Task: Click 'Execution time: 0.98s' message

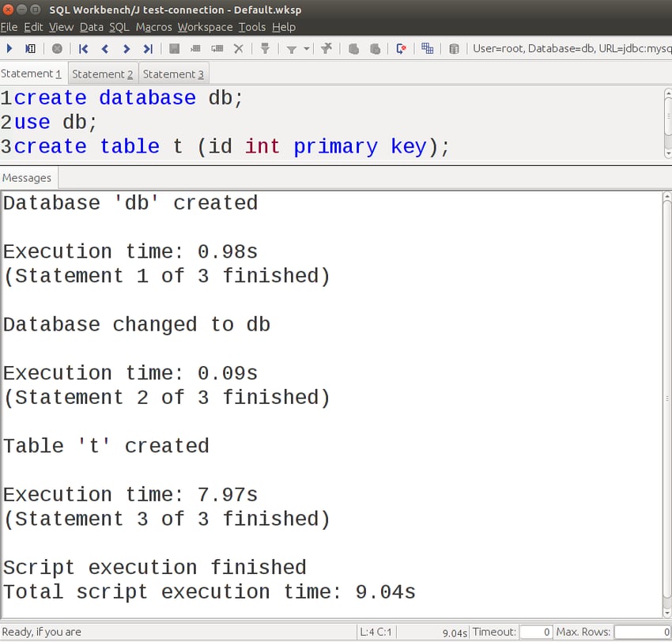Action: pyautogui.click(x=130, y=252)
